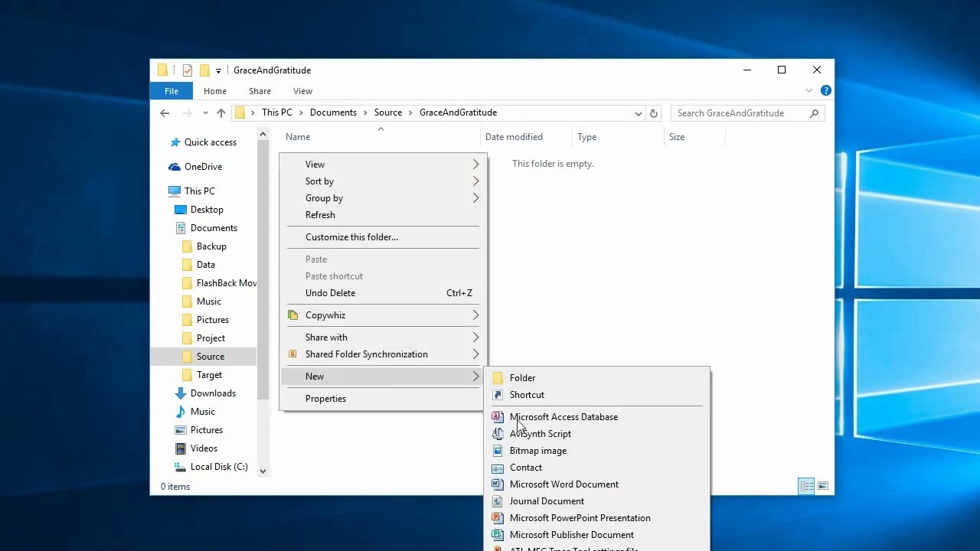Click Source in the address bar path
980x551 pixels.
tap(388, 112)
